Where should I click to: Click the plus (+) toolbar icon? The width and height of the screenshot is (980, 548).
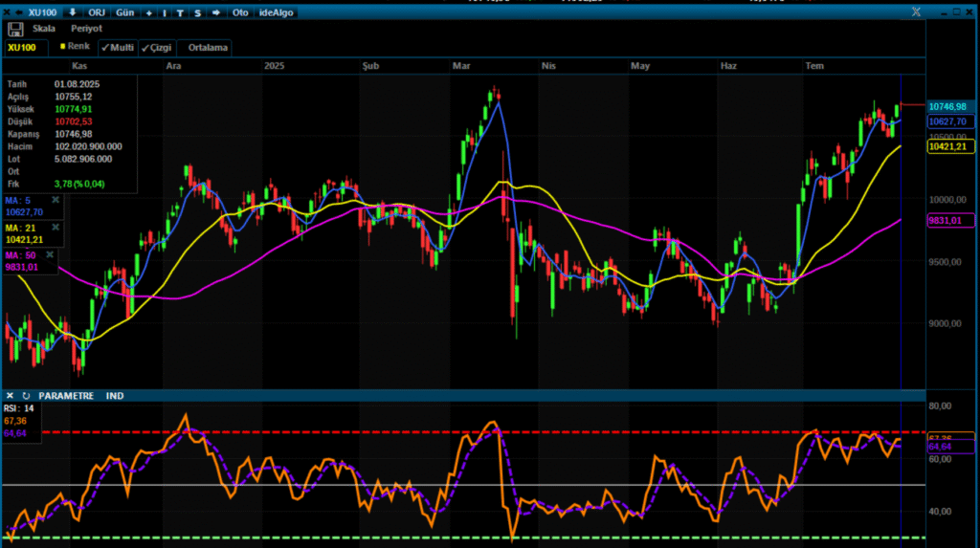tap(148, 13)
